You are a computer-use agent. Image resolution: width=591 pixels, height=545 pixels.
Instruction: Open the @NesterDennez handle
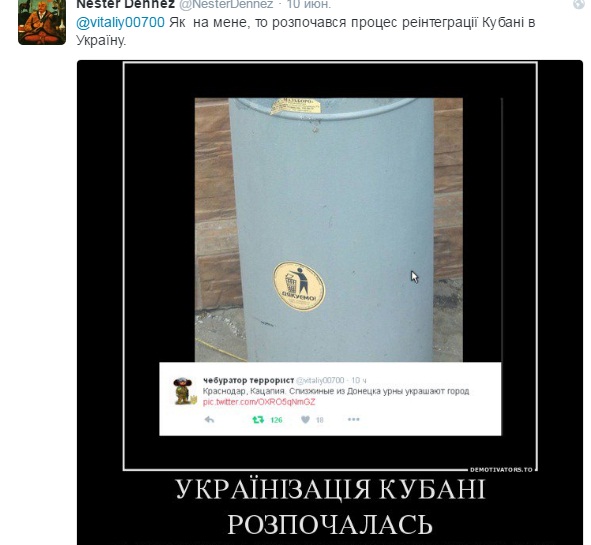click(x=226, y=5)
